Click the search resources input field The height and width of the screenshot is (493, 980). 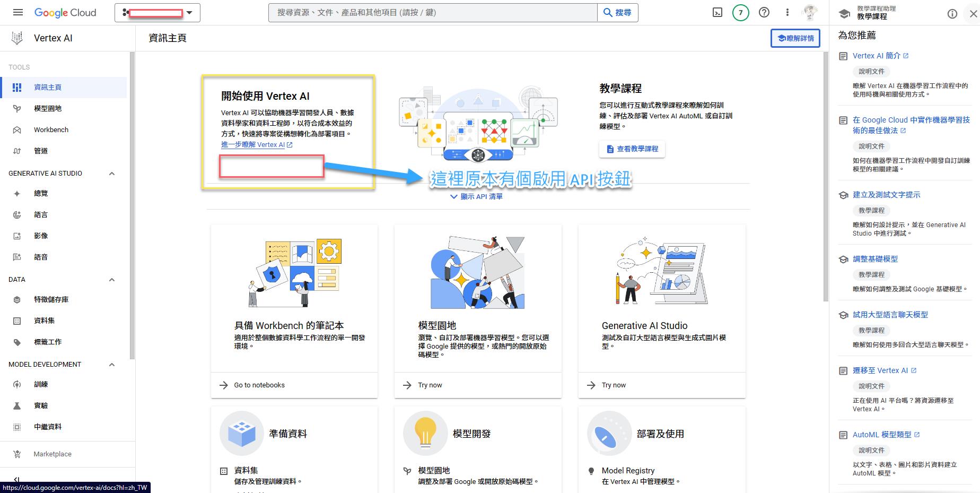432,12
